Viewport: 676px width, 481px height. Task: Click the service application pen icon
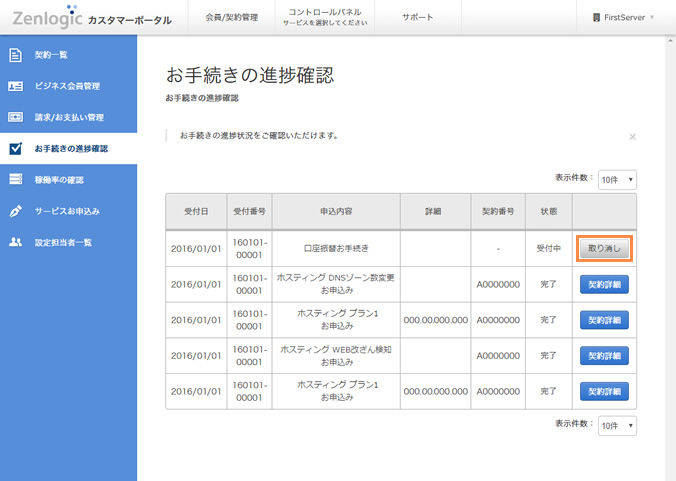tap(15, 211)
